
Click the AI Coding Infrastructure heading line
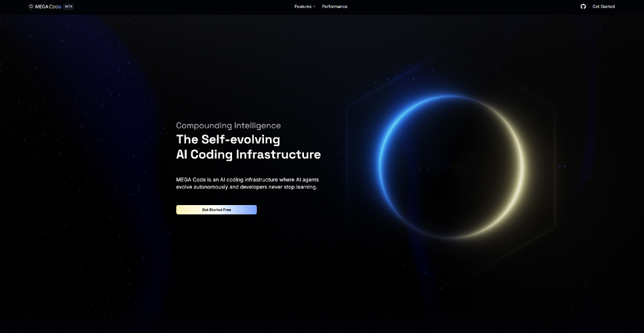[x=249, y=155]
